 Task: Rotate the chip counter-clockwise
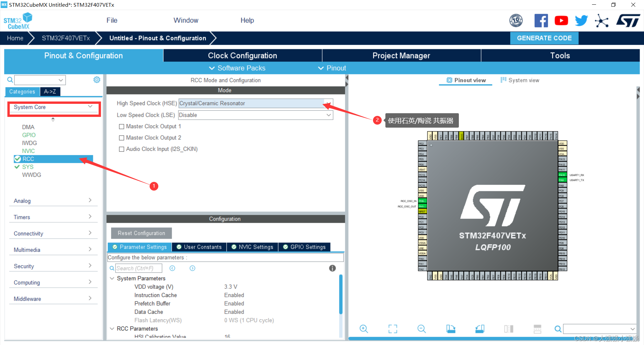point(480,329)
